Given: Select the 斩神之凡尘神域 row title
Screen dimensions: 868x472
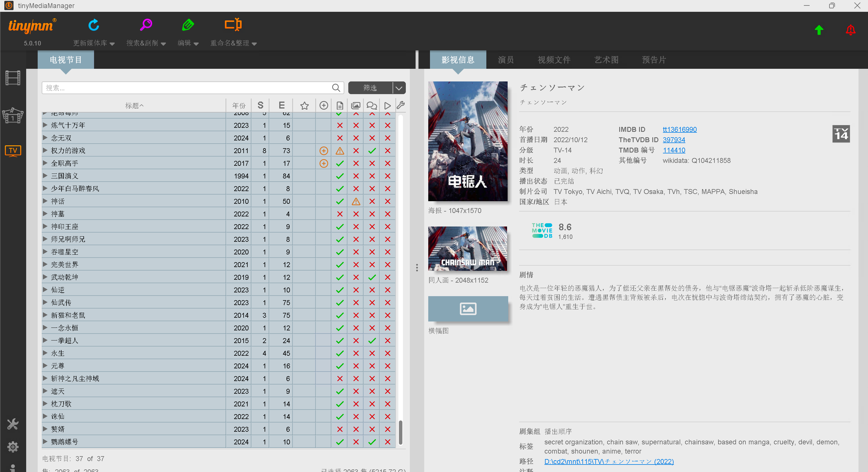Looking at the screenshot, I should [x=75, y=378].
